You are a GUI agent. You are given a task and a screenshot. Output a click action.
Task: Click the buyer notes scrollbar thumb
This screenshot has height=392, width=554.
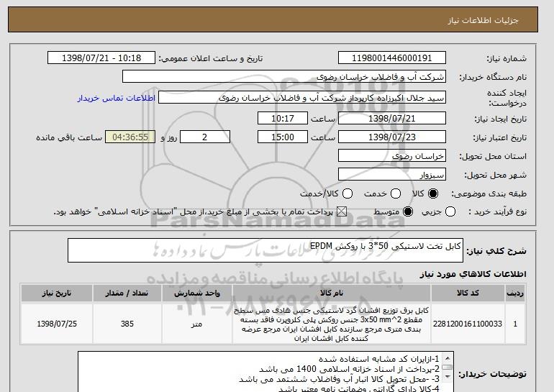coord(448,368)
